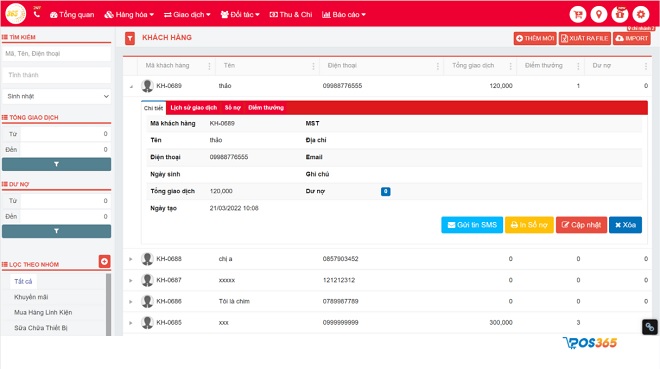660x369 pixels.
Task: Click avatar of customer KH-0689
Action: (x=147, y=86)
